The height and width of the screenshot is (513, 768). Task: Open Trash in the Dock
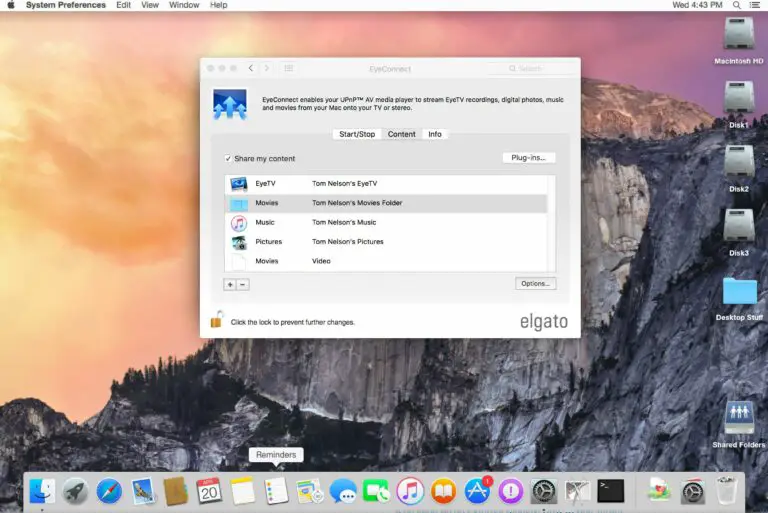coord(726,491)
